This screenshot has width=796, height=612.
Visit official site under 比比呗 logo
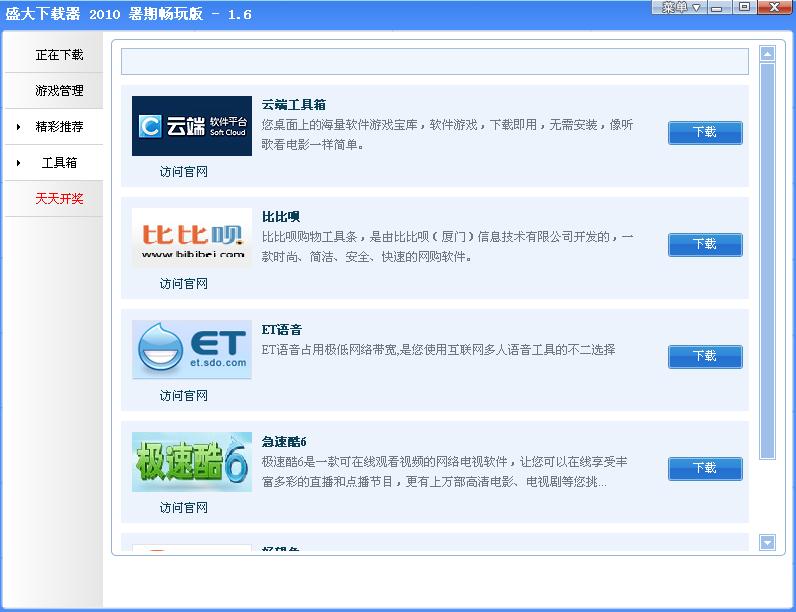click(x=184, y=284)
